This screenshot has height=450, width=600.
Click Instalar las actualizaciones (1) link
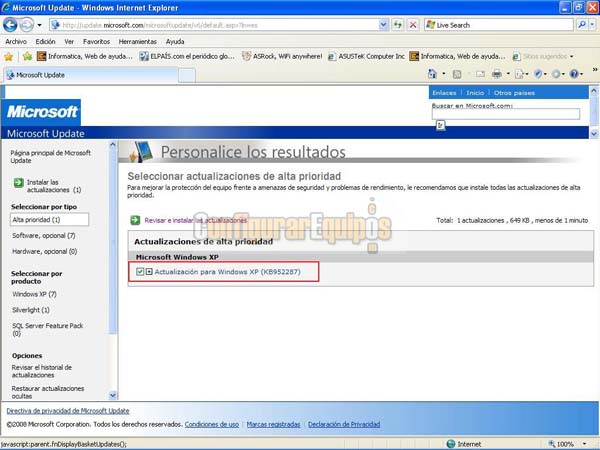54,186
